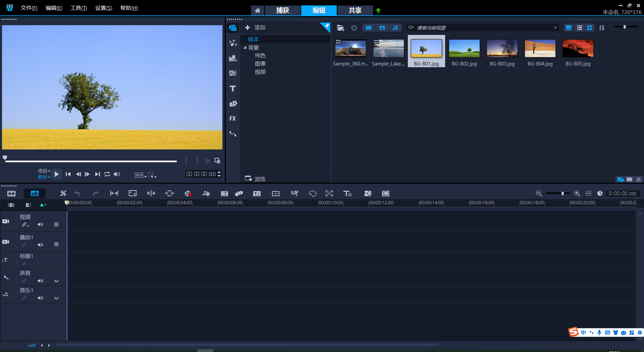Expand the 声音 track options chevron
Viewport: 644px width, 352px height.
click(x=56, y=281)
